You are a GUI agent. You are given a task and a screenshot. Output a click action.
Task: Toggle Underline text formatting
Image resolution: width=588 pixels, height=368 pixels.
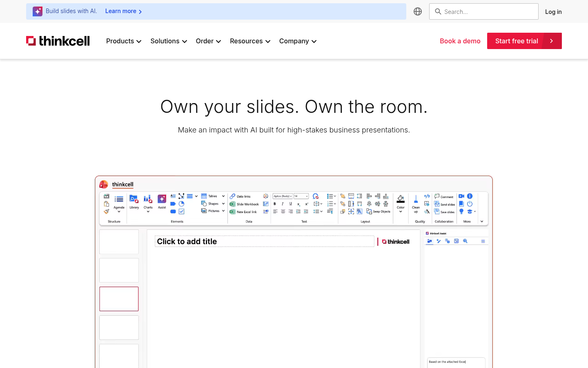point(291,204)
